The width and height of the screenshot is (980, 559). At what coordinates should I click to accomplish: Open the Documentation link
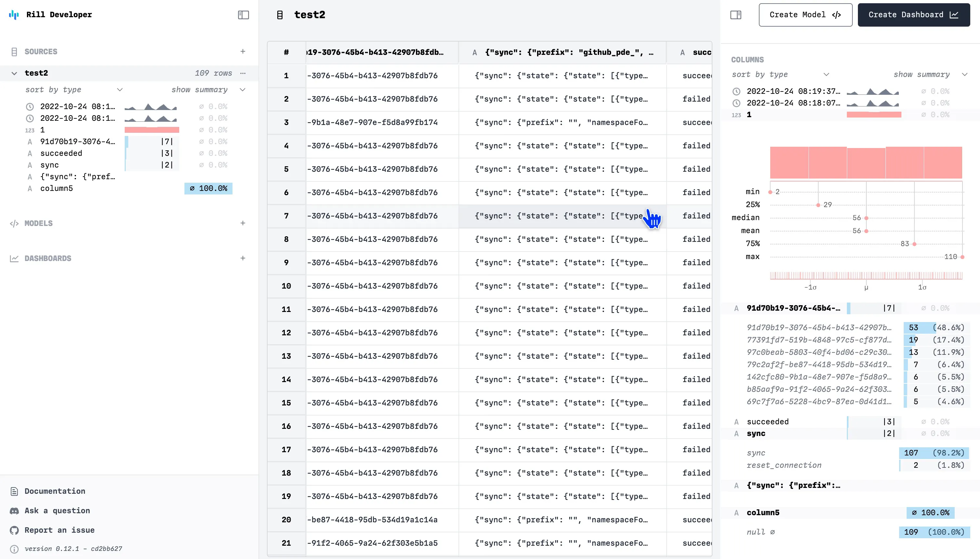pyautogui.click(x=55, y=491)
